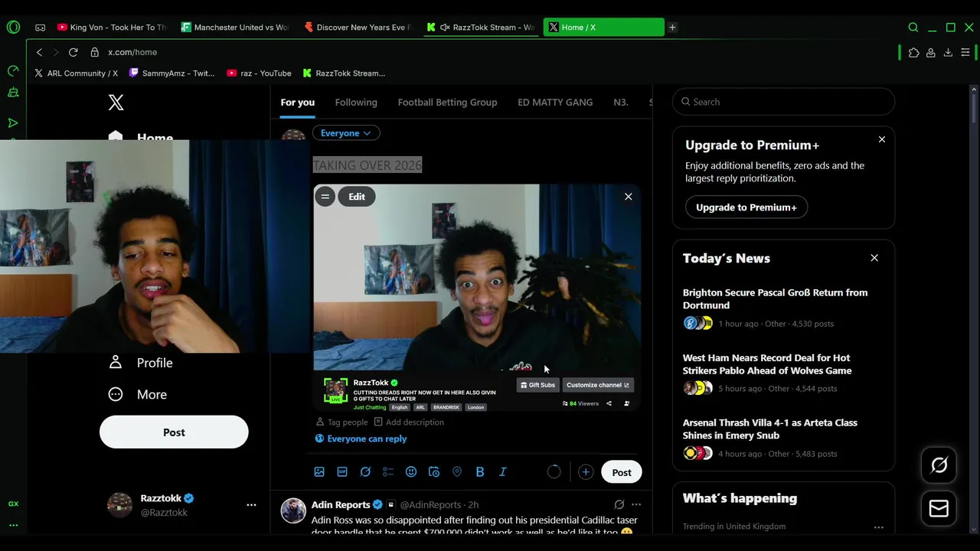Open Razztokk account options ellipsis
Viewport: 980px width, 551px height.
pyautogui.click(x=251, y=505)
